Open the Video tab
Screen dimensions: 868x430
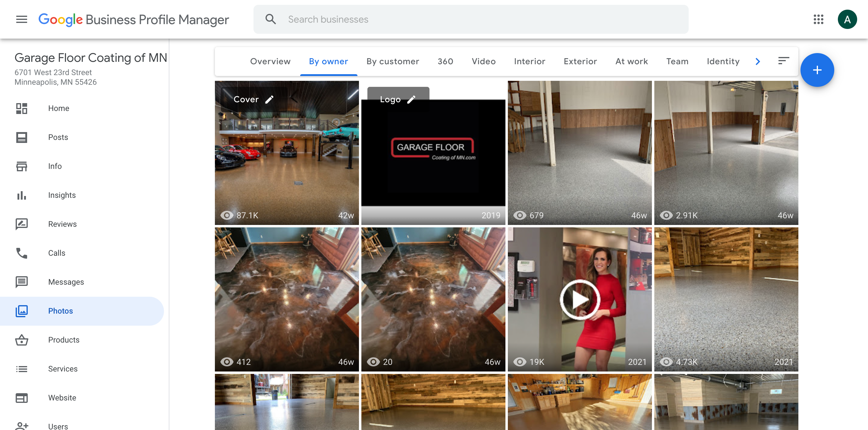tap(483, 62)
